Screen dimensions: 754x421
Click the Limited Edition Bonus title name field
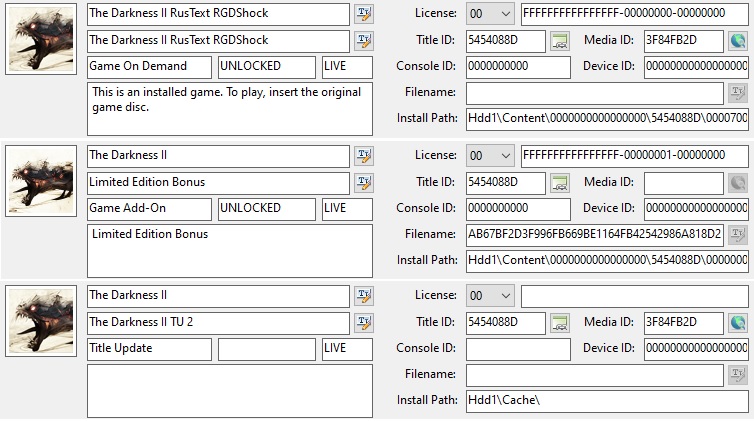click(218, 183)
